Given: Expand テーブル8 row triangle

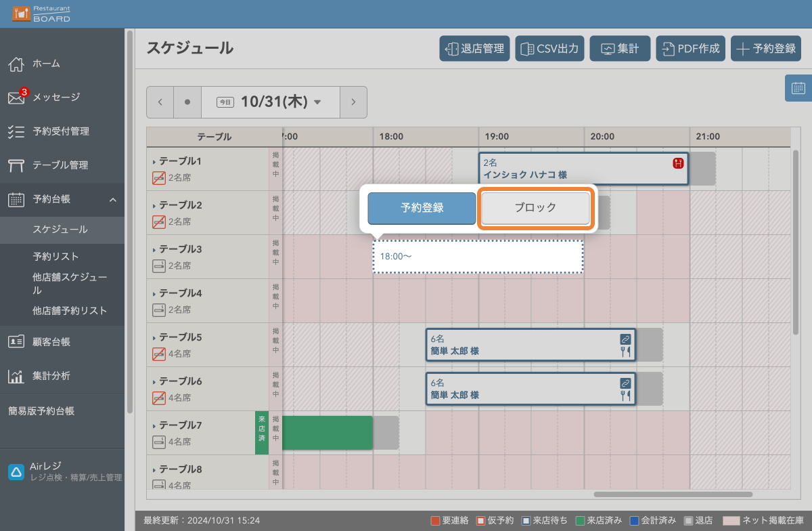Looking at the screenshot, I should (154, 470).
